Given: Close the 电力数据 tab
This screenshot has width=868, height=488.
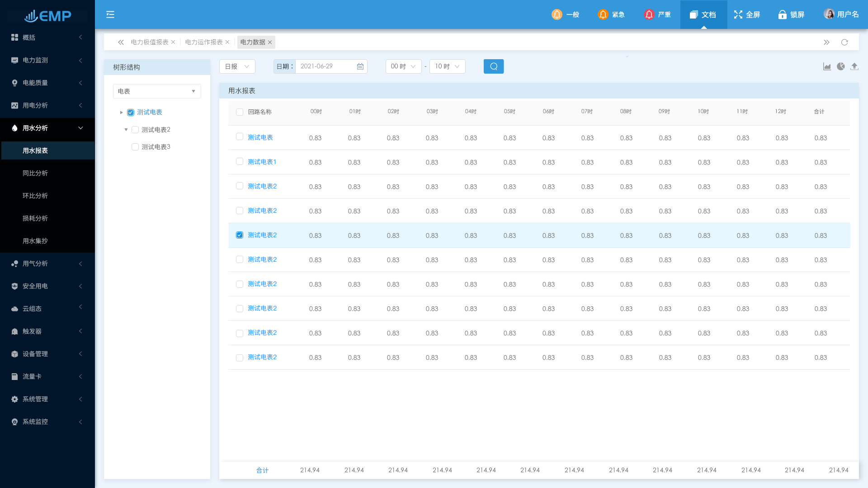Looking at the screenshot, I should (270, 42).
